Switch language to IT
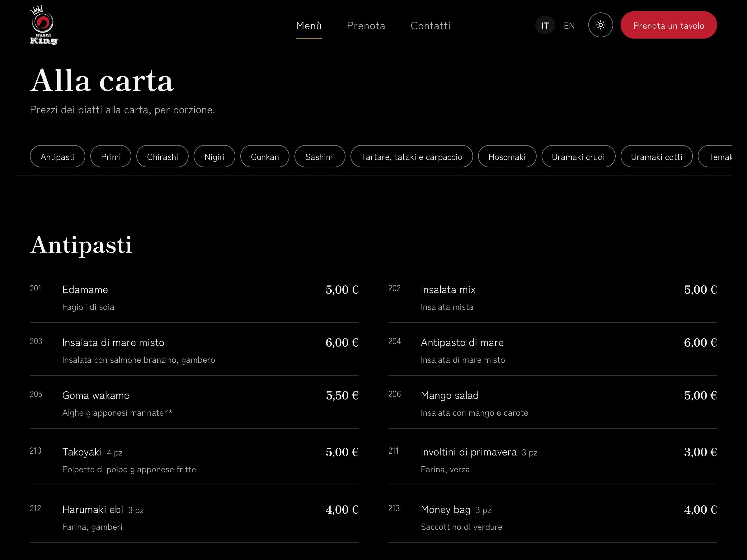 tap(545, 26)
